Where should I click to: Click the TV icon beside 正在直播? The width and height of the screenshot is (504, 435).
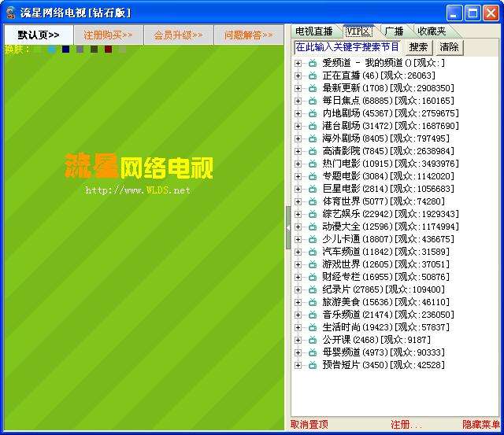click(313, 76)
